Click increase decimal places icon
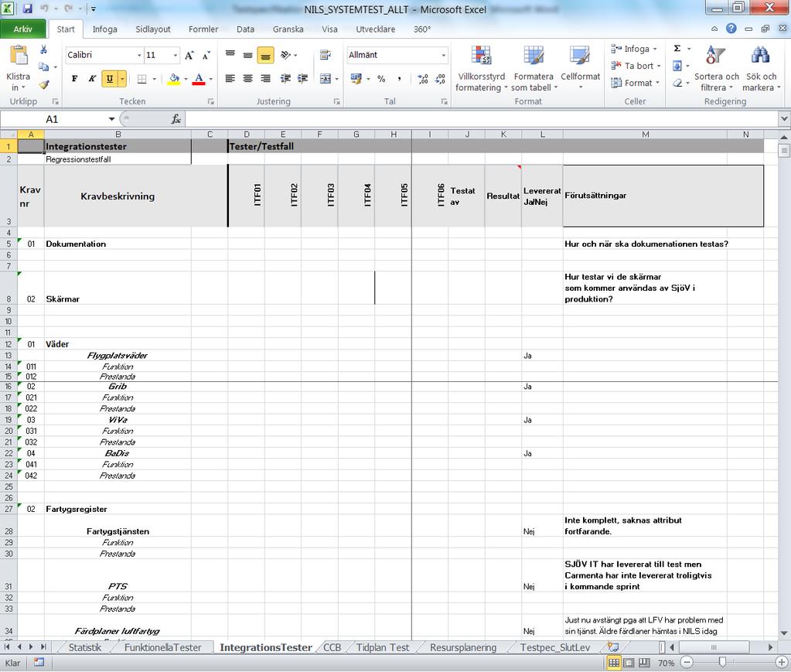This screenshot has width=791, height=672. point(423,79)
